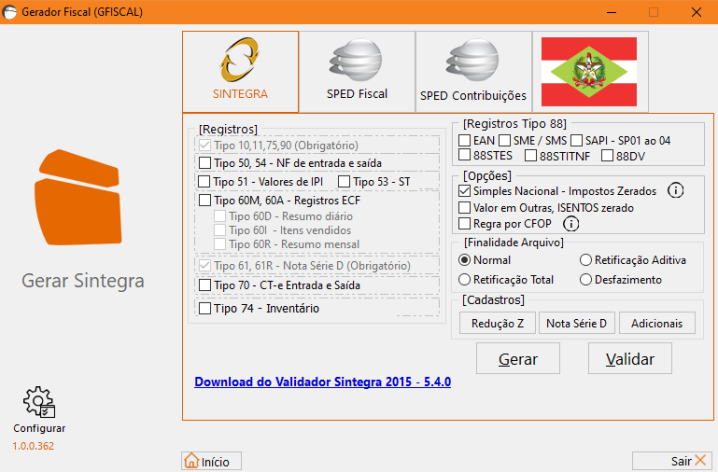718x472 pixels.
Task: Show info for Regra por CFOP
Action: (571, 224)
